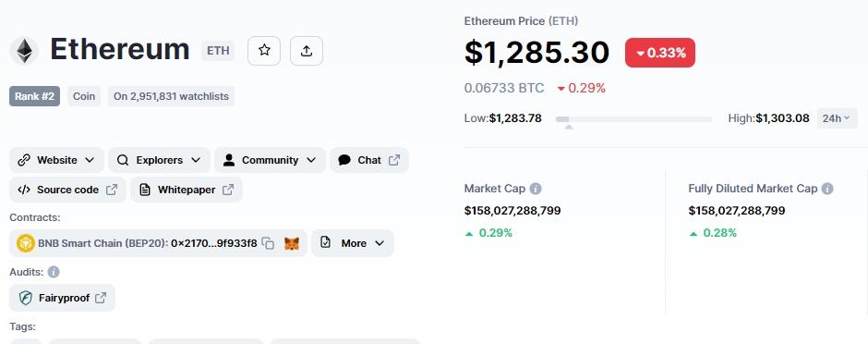
Task: Change the 24h price range selector
Action: pos(837,118)
